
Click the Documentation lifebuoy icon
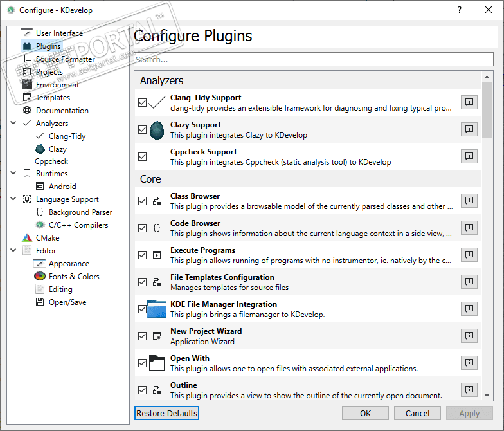click(x=27, y=111)
